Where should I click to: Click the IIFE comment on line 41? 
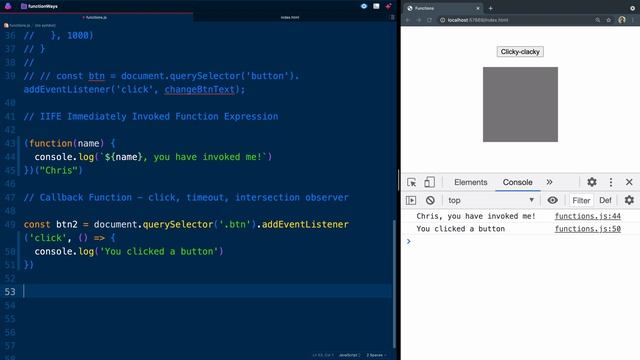tap(151, 117)
